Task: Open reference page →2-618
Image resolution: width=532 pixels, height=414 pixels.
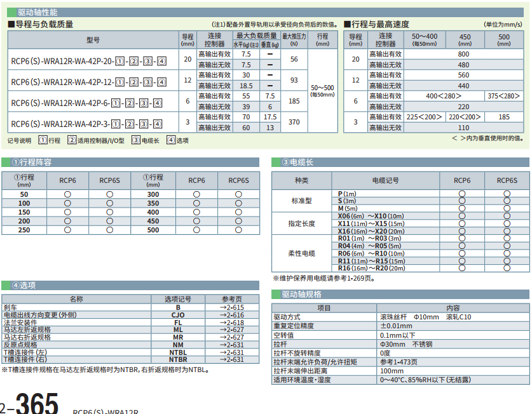Action: (x=232, y=323)
